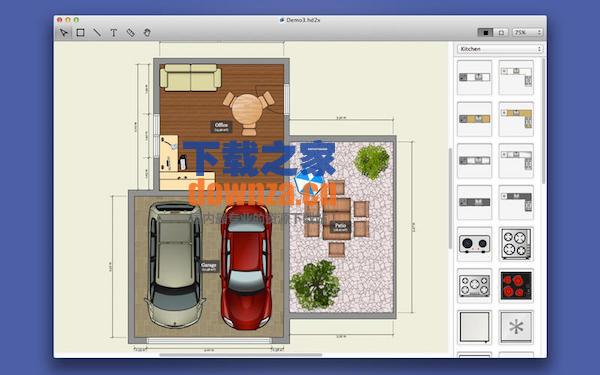Choose the rectangle room drawing tool

point(80,33)
